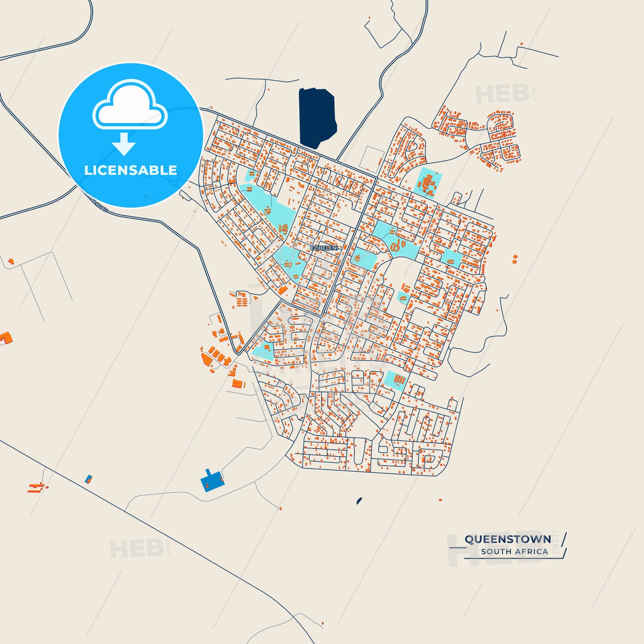This screenshot has height=644, width=644.
Task: Click the HEB watermark in bottom left
Action: point(137,549)
